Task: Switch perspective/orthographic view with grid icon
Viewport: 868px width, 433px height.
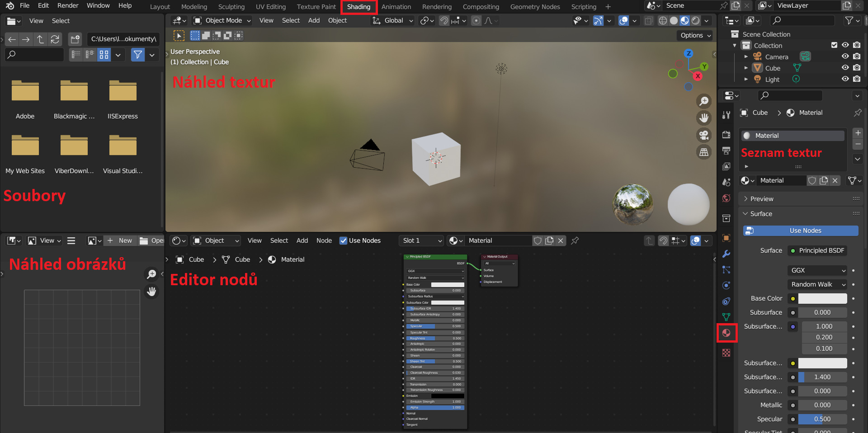Action: 704,152
